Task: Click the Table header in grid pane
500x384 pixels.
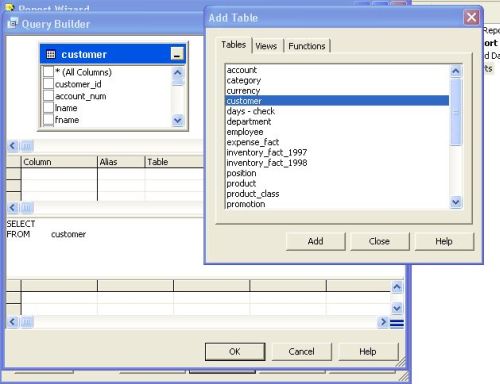Action: (x=174, y=162)
